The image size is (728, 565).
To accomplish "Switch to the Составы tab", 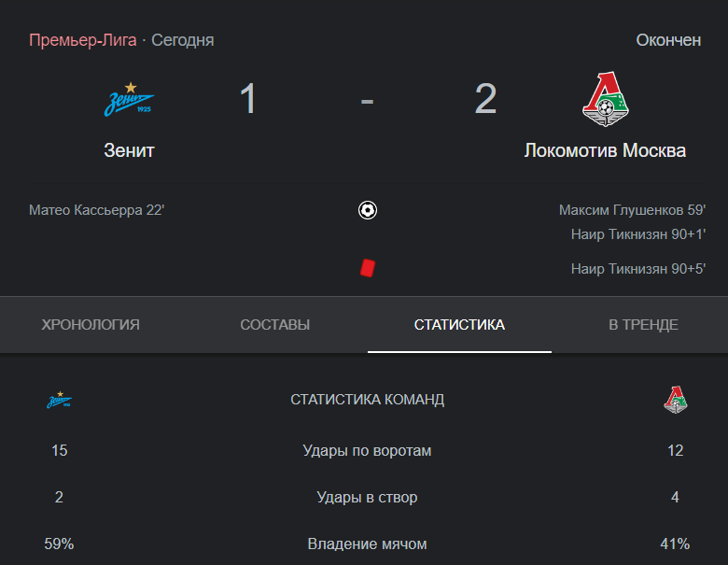I will click(x=274, y=324).
